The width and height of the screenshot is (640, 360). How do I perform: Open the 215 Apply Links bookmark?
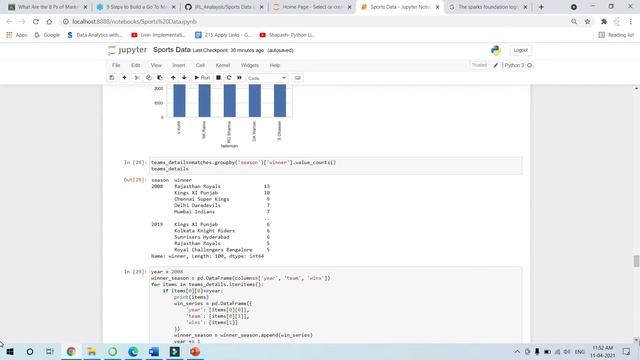(x=223, y=35)
